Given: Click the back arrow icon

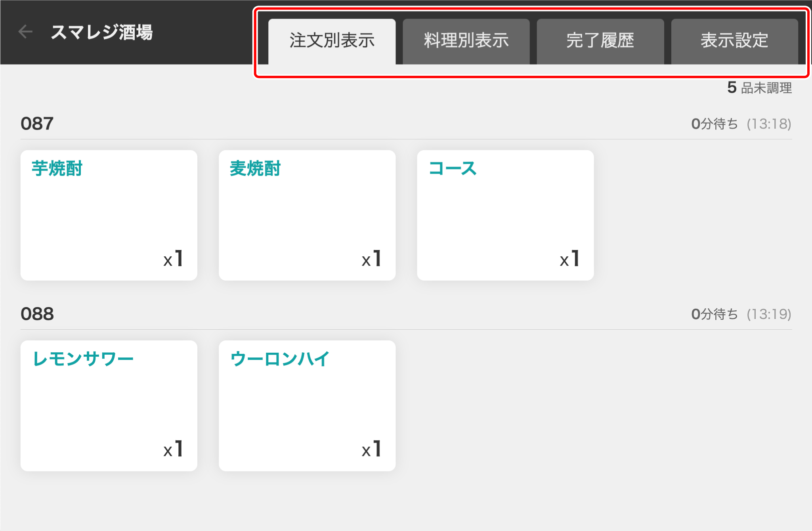Looking at the screenshot, I should pyautogui.click(x=25, y=32).
